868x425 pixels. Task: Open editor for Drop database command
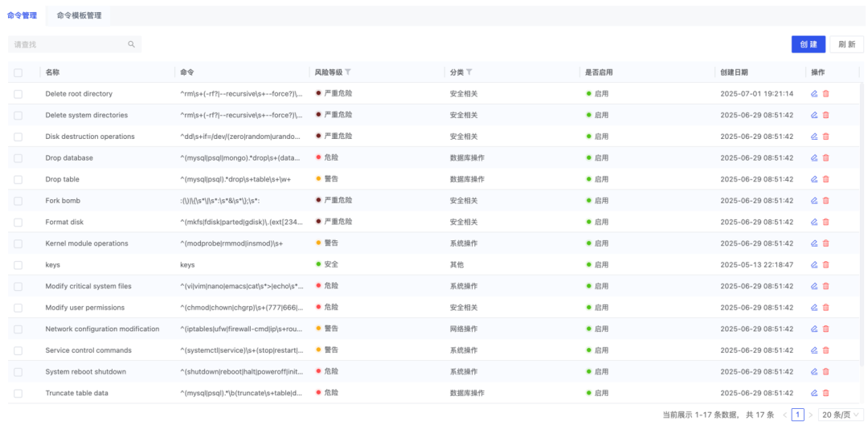(813, 157)
